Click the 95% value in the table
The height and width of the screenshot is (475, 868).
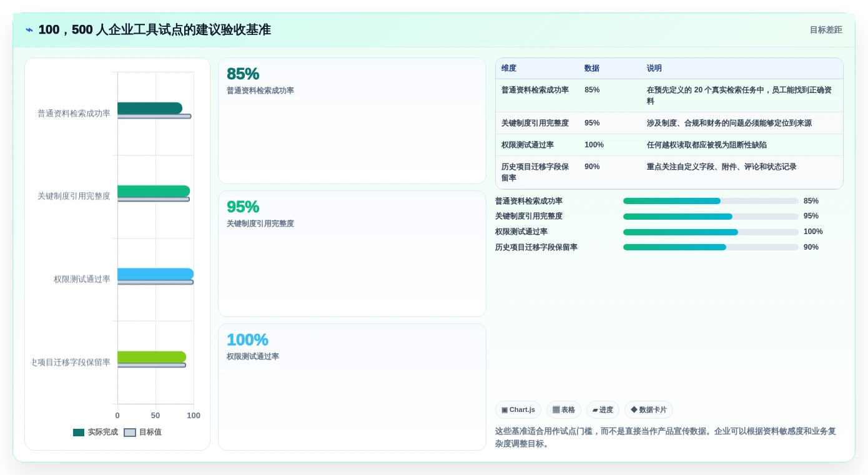pos(592,123)
